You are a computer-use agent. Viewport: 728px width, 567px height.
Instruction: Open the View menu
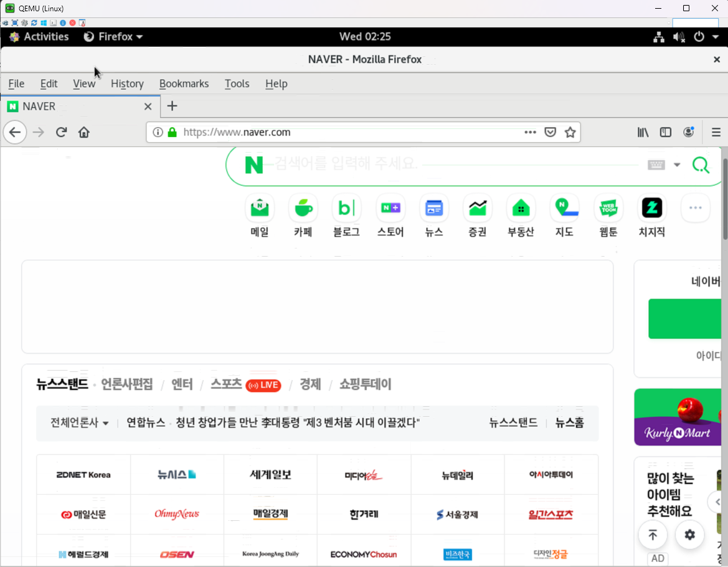[x=84, y=83]
